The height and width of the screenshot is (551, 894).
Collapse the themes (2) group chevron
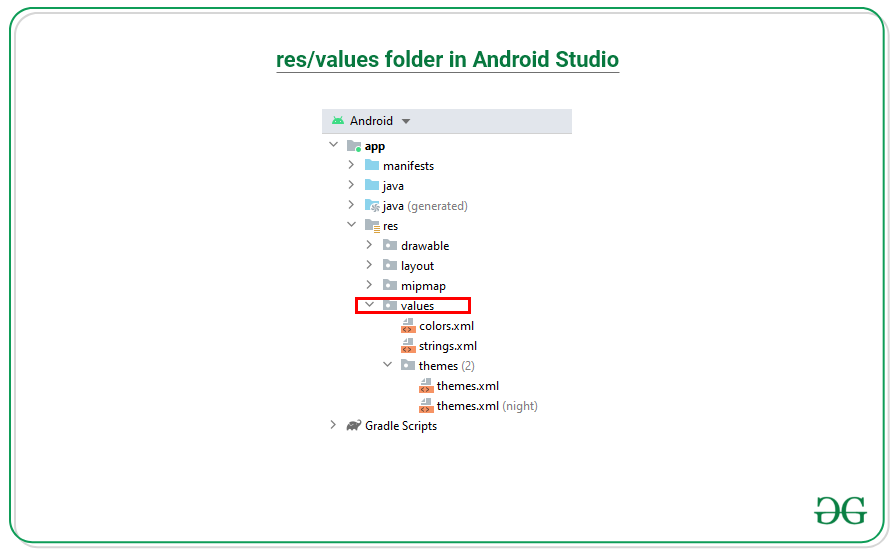click(x=387, y=365)
